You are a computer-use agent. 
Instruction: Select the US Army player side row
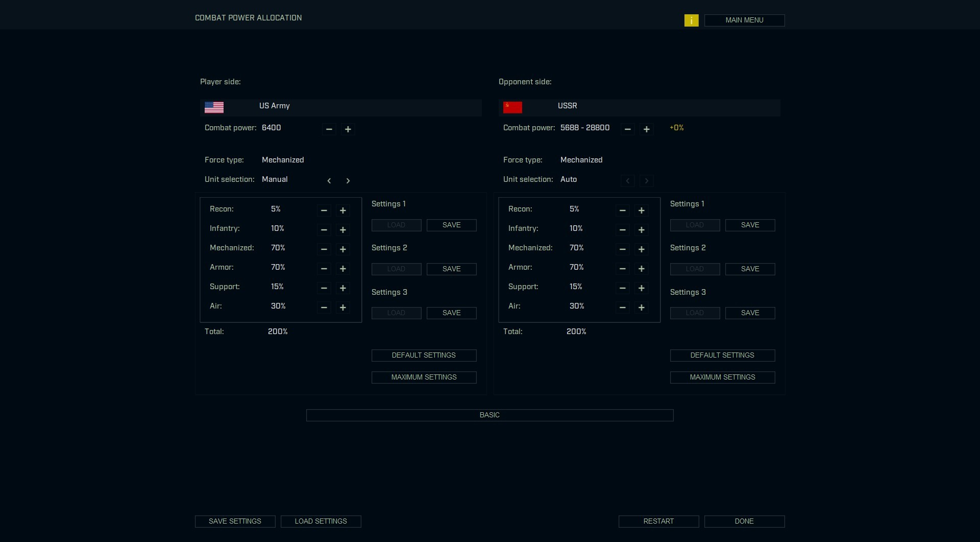click(340, 107)
